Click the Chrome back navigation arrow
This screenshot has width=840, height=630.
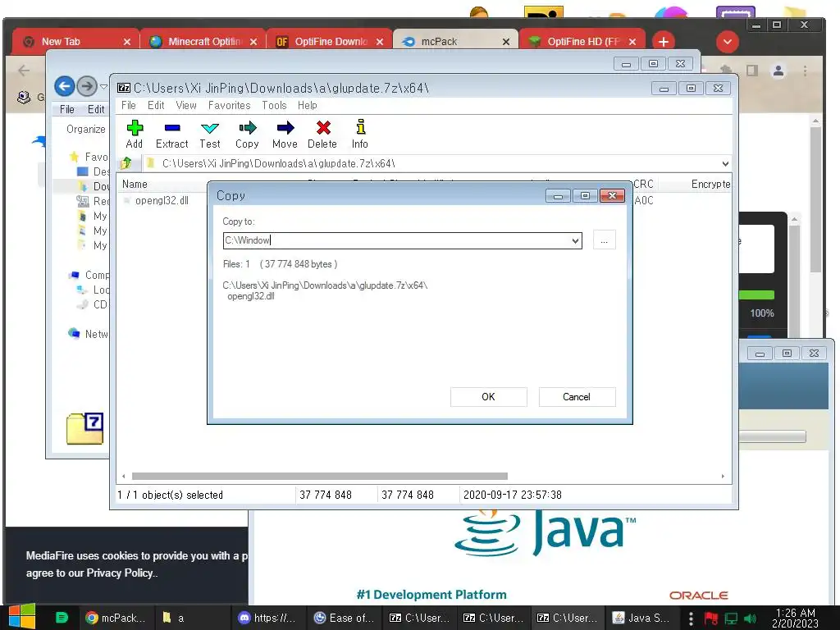[24, 71]
